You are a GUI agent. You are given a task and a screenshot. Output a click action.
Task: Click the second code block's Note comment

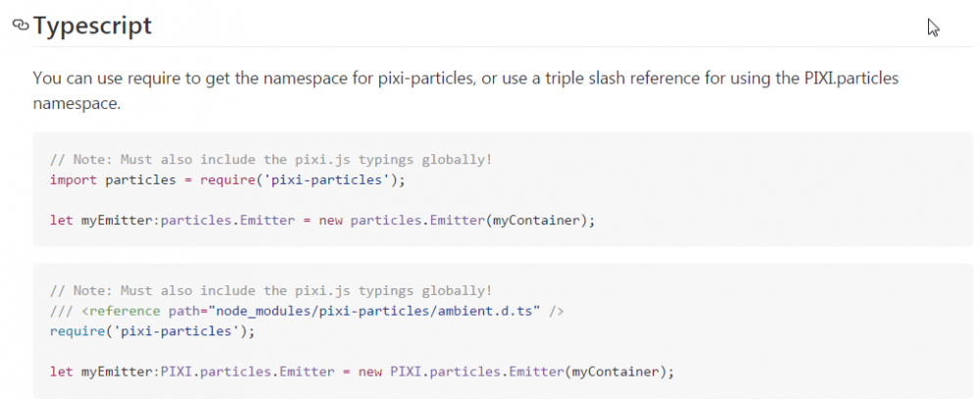271,290
